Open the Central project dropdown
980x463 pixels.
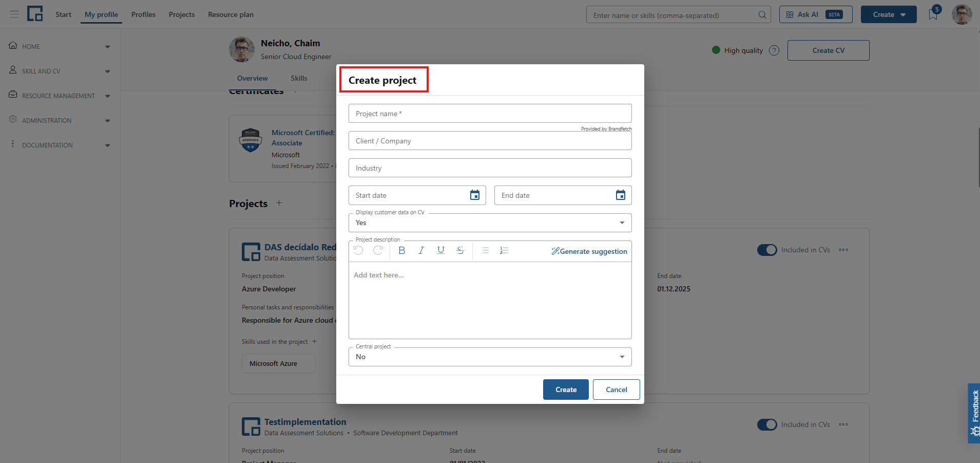coord(490,357)
